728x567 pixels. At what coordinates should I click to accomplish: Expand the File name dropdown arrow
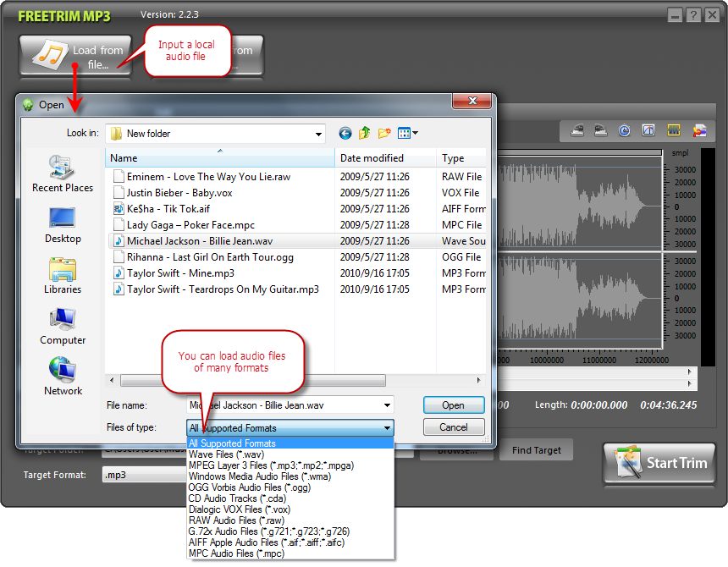coord(387,405)
